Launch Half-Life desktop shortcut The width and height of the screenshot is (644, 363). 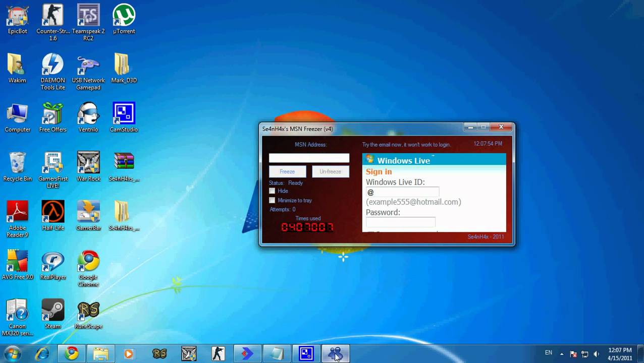pyautogui.click(x=53, y=216)
